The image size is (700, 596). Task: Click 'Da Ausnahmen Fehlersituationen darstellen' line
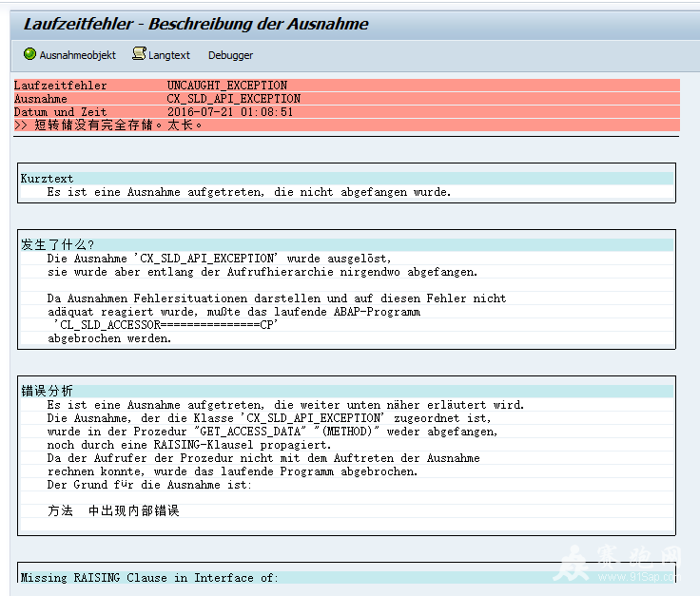coord(277,298)
